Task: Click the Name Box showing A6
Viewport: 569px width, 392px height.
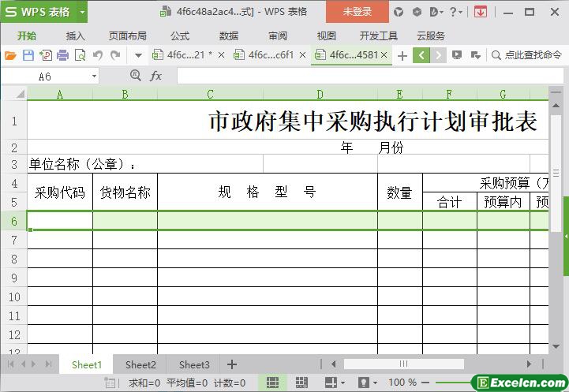Action: 45,77
